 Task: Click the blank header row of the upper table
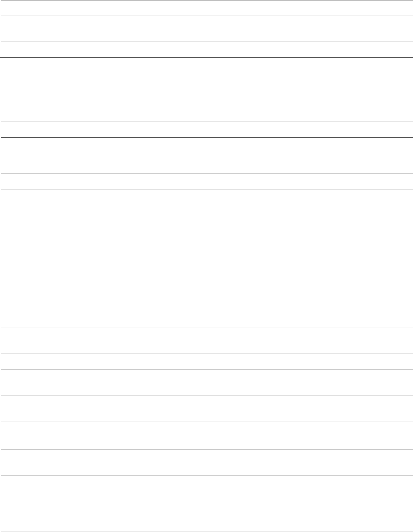[206, 8]
